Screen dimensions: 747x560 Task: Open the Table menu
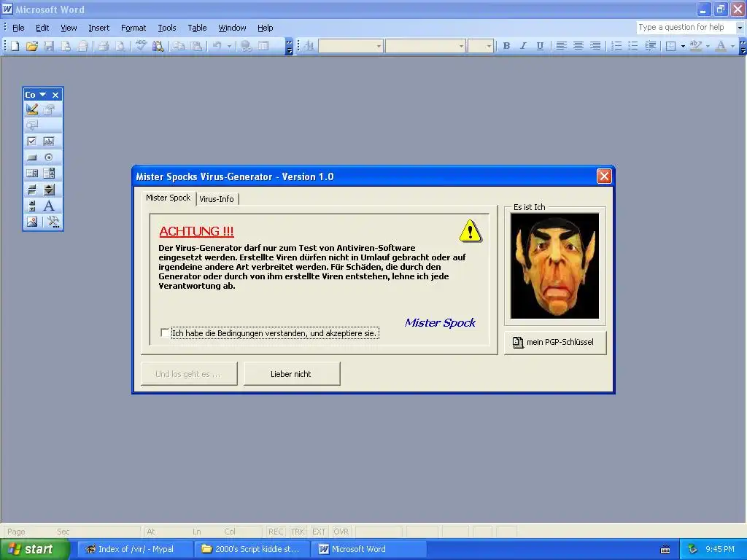197,28
